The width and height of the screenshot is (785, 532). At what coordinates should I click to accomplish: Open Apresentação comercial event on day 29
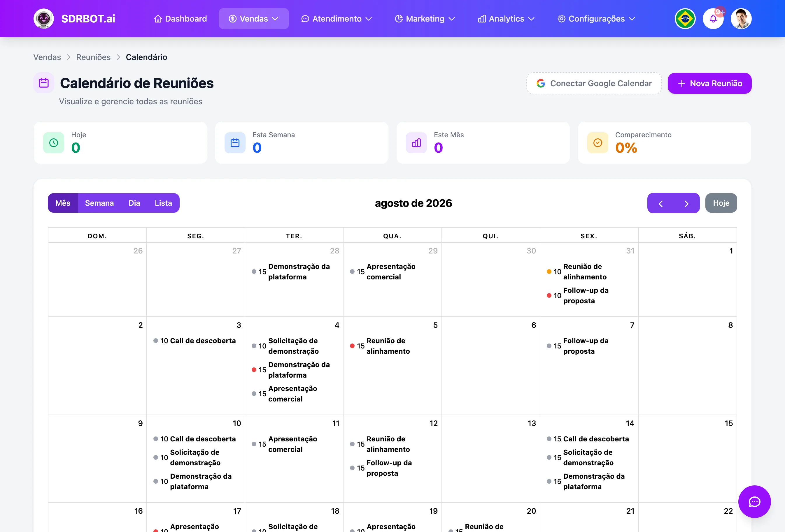392,272
